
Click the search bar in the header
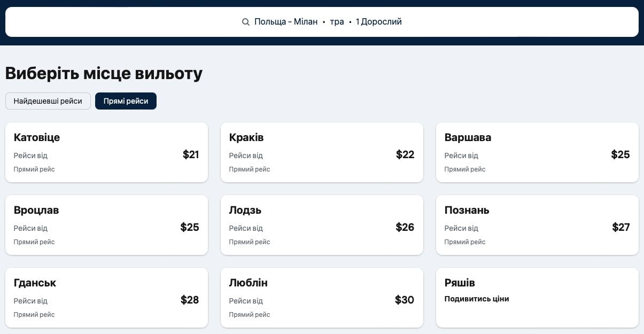pos(322,21)
